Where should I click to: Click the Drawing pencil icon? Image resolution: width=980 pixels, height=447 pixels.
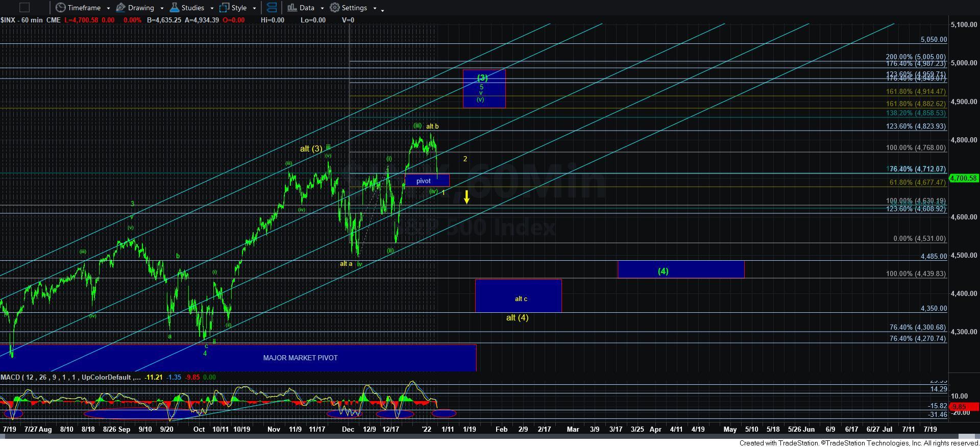[x=121, y=8]
